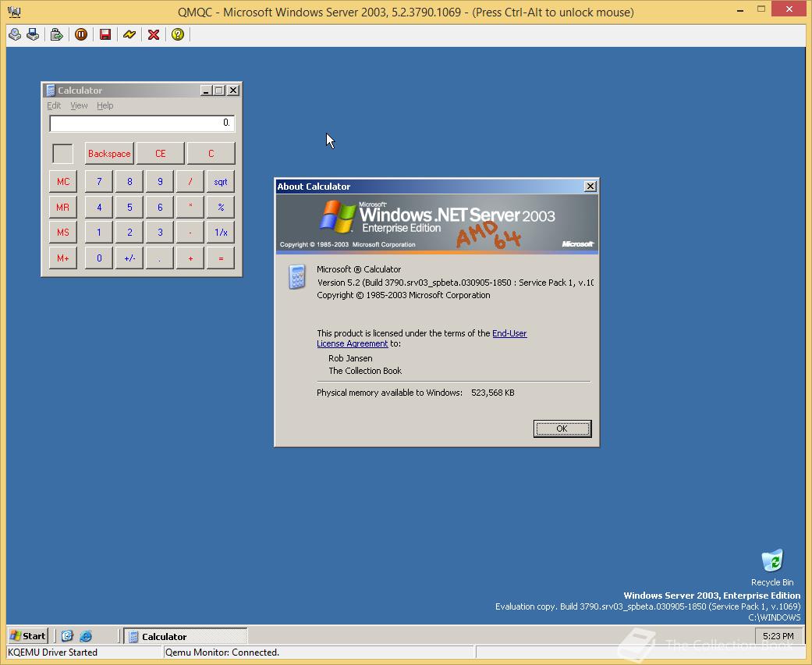Click the +/- sign toggle button

pyautogui.click(x=129, y=258)
